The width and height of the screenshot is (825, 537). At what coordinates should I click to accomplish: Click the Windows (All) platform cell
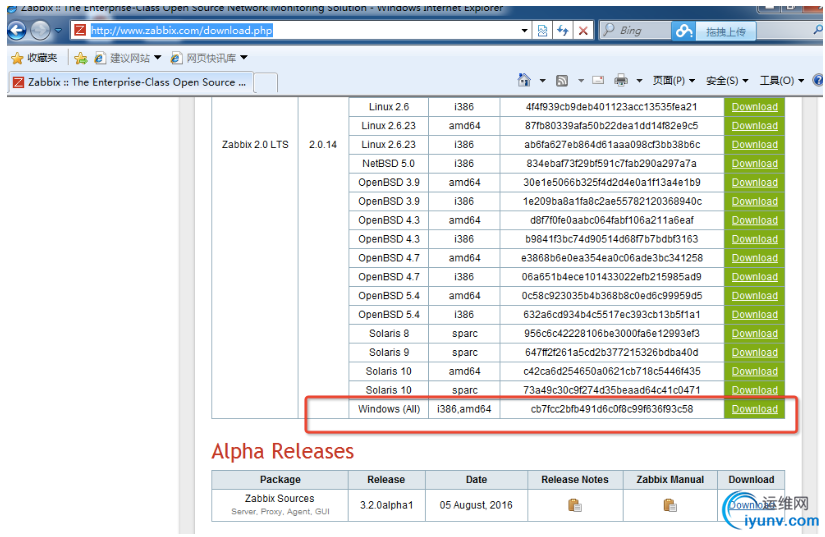389,409
